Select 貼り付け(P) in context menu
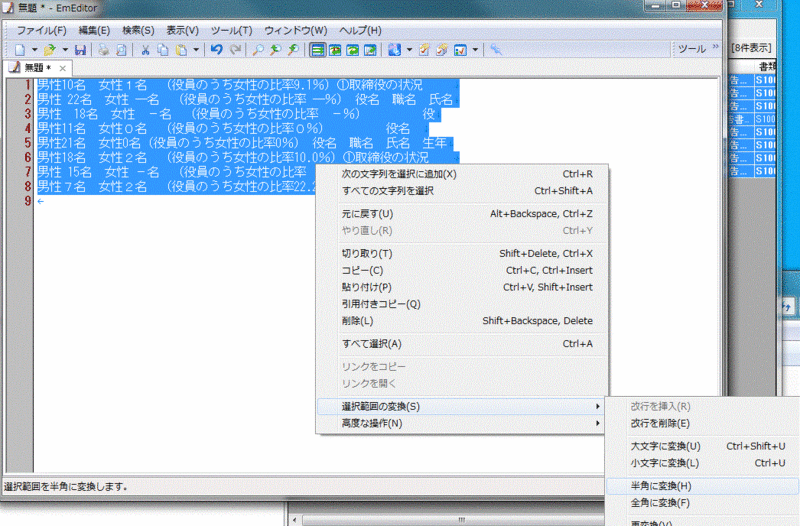This screenshot has width=800, height=526. (x=462, y=287)
